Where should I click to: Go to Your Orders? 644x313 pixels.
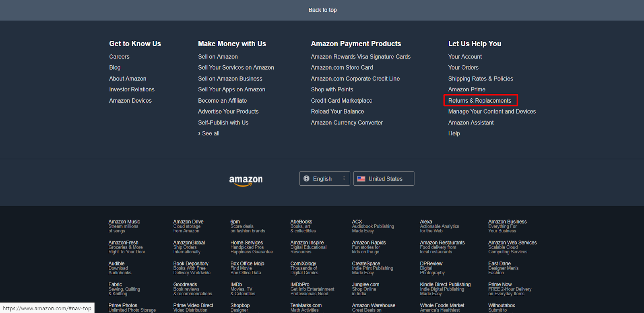click(463, 68)
